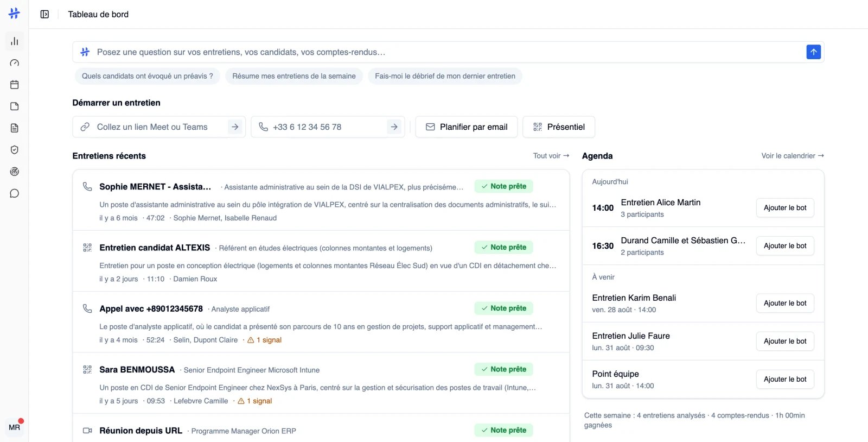Open the folded-corner note icon in the sidebar
This screenshot has height=442, width=868.
point(15,106)
